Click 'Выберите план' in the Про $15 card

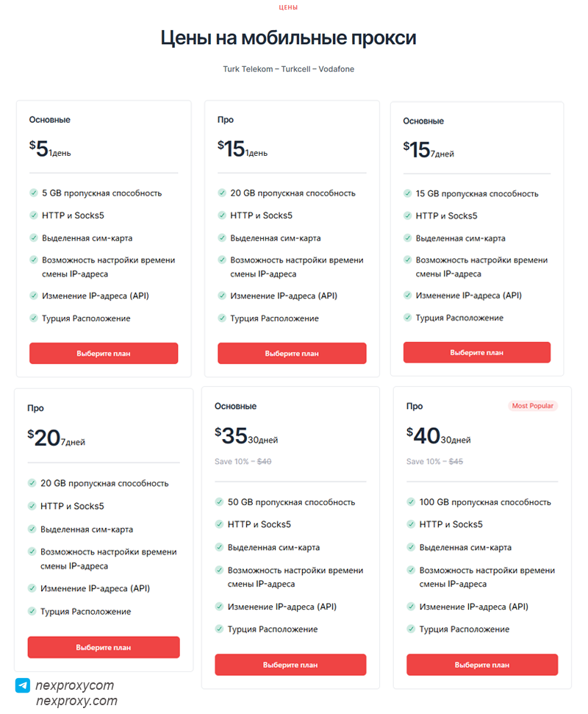[x=292, y=353]
